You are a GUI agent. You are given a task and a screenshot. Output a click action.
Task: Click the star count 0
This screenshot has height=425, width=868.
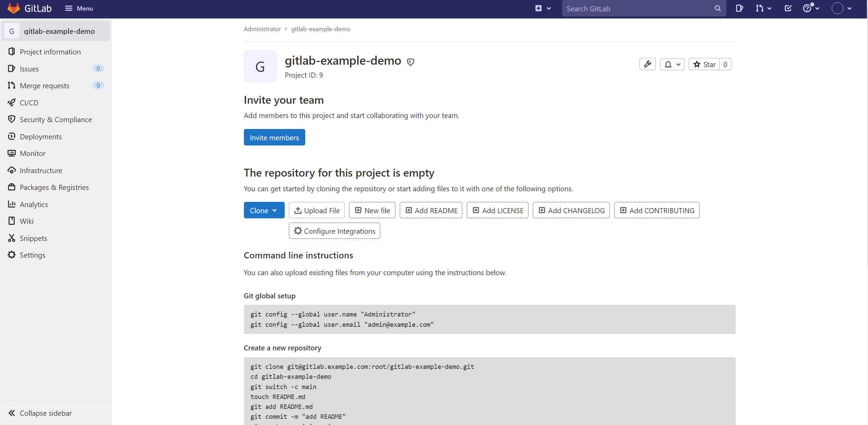pyautogui.click(x=725, y=64)
